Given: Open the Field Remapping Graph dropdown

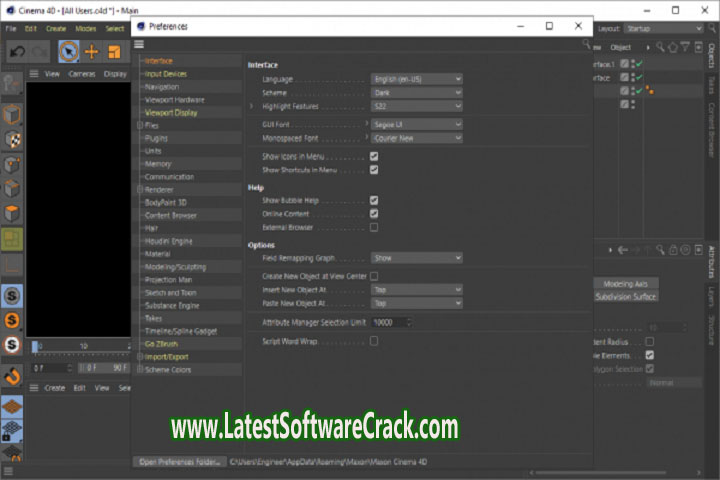Looking at the screenshot, I should point(416,258).
